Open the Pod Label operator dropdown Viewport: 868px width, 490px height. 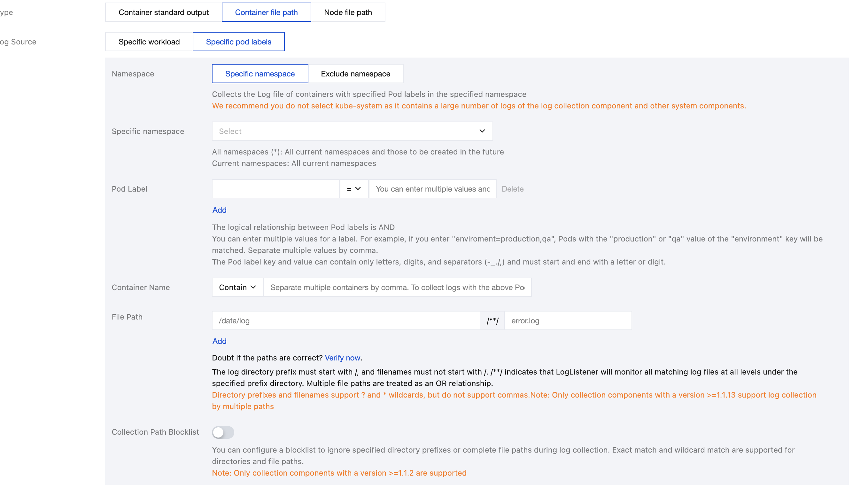click(353, 189)
